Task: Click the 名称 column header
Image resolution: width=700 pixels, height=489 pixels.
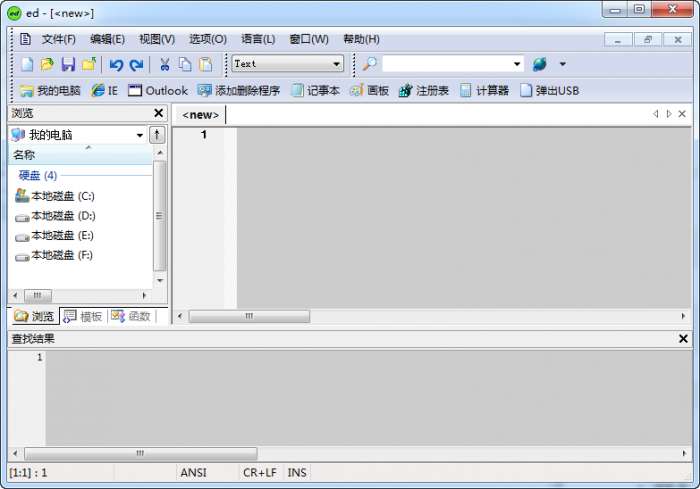Action: [x=80, y=155]
